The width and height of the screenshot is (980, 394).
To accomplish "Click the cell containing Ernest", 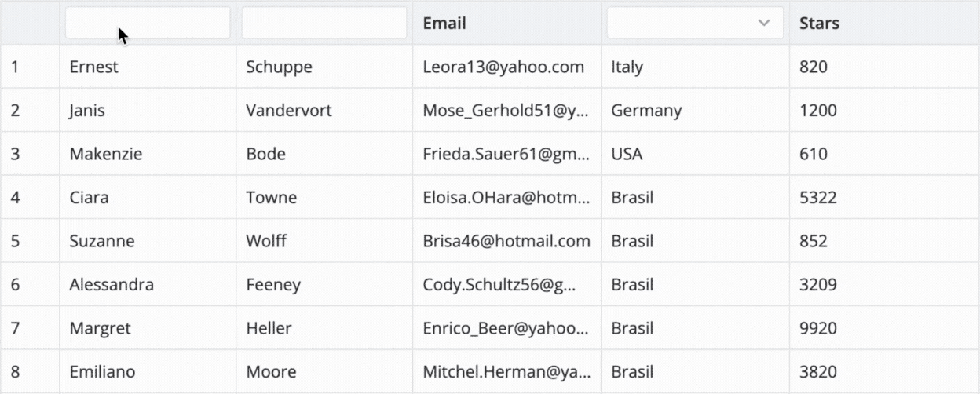I will tap(93, 67).
